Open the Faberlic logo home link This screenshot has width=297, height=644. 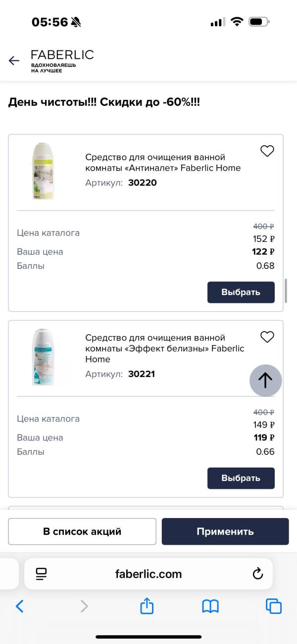click(62, 61)
